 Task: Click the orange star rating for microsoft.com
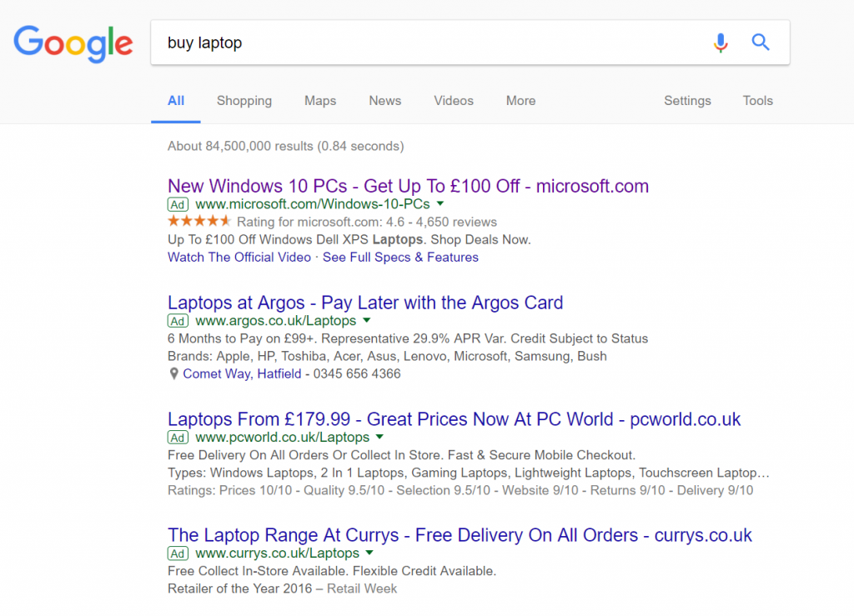(x=199, y=221)
